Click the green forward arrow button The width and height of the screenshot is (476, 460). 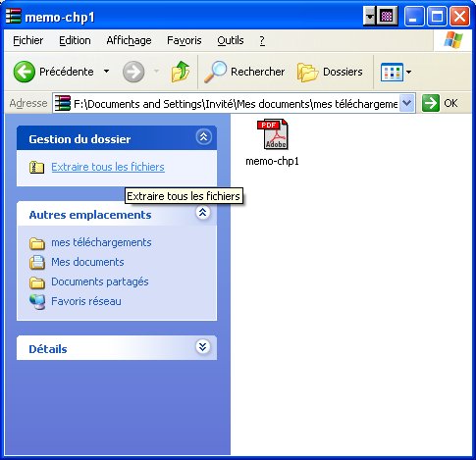pyautogui.click(x=133, y=72)
